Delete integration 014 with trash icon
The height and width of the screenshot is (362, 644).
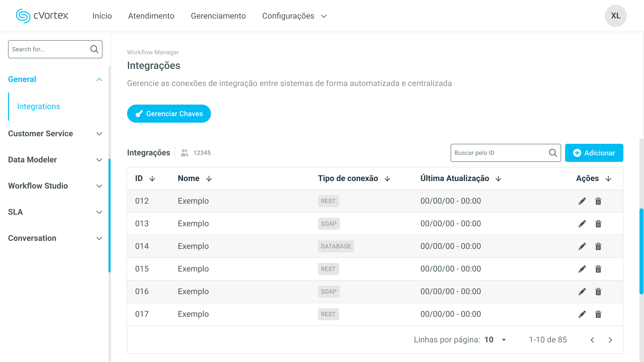coord(598,246)
